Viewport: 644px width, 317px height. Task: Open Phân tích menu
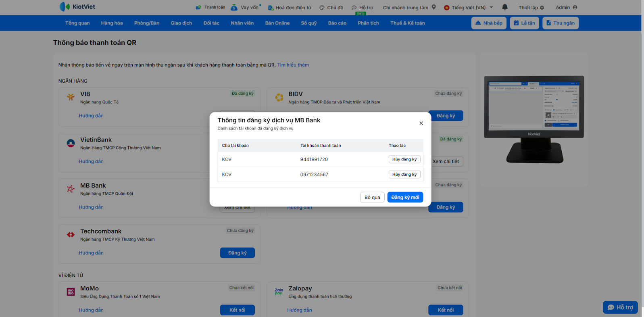coord(368,23)
